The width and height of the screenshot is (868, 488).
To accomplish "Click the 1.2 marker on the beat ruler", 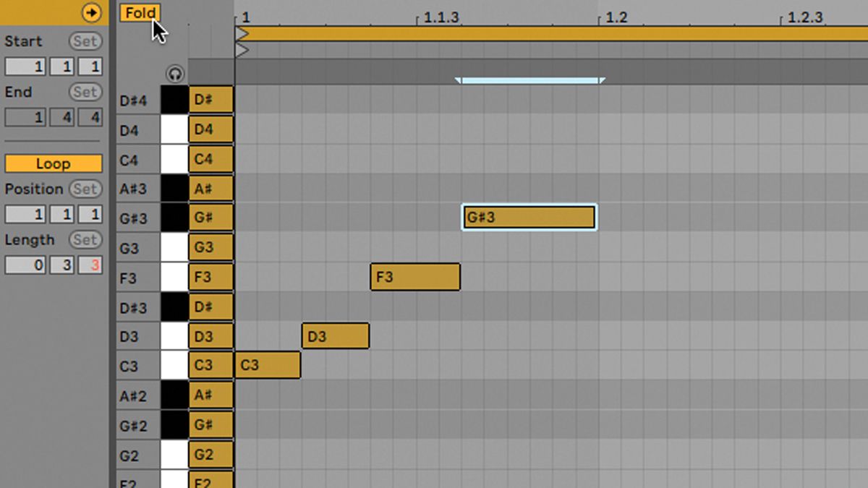I will click(x=616, y=17).
